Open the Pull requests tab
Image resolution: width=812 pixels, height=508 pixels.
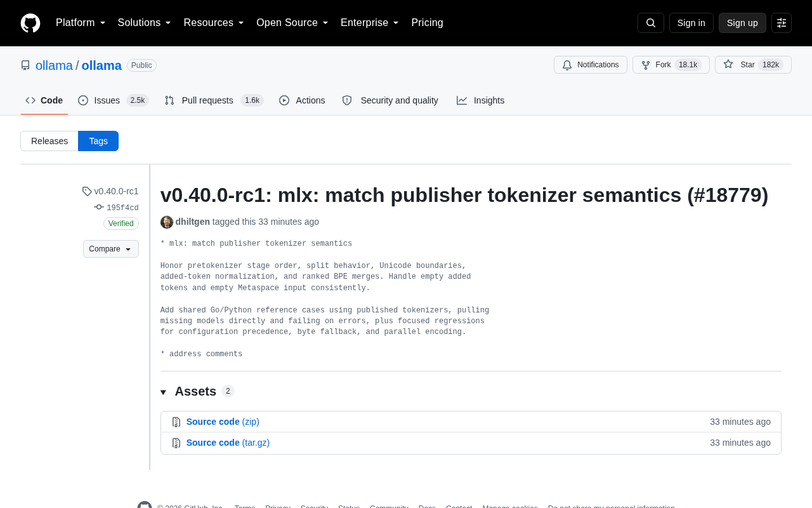[214, 100]
